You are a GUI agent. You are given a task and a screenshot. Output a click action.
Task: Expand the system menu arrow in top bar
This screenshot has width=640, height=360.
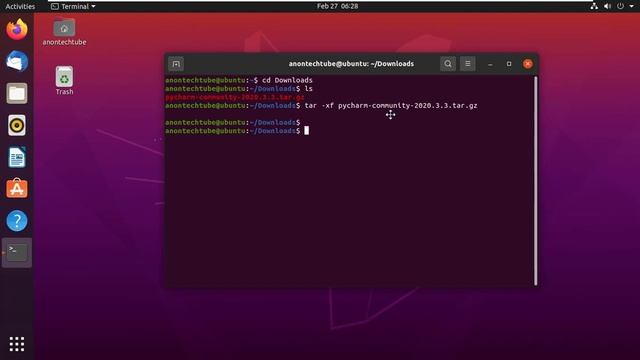(631, 6)
